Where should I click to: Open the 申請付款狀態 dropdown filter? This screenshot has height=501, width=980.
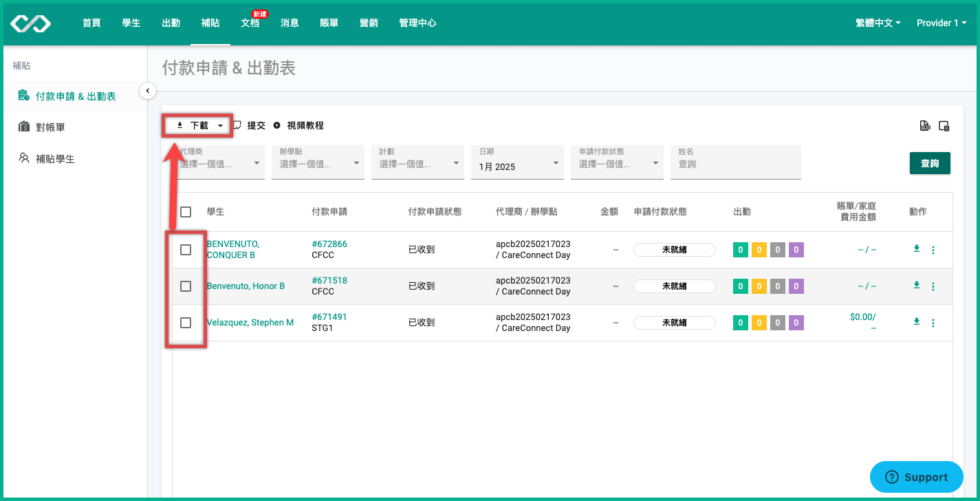point(617,162)
